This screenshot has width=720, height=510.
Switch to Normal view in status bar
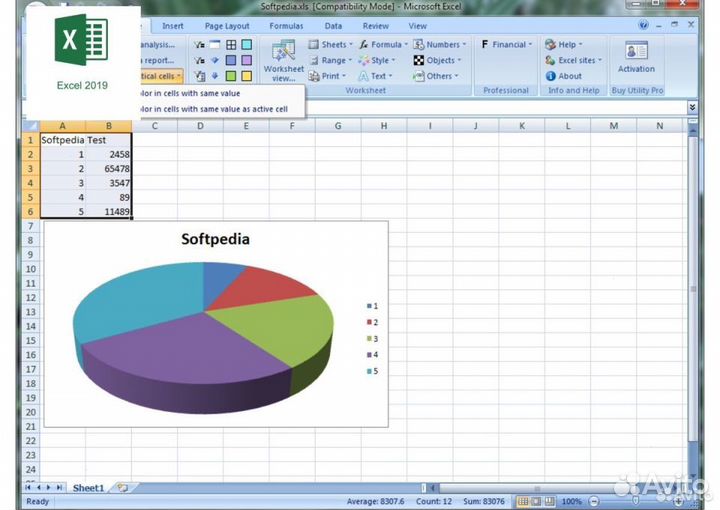tap(523, 501)
